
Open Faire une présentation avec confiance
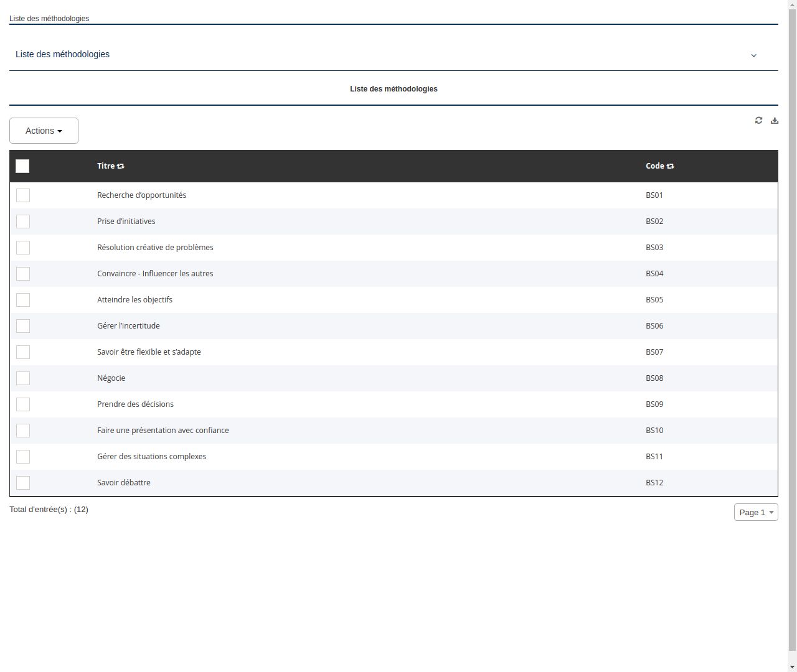[x=163, y=430]
